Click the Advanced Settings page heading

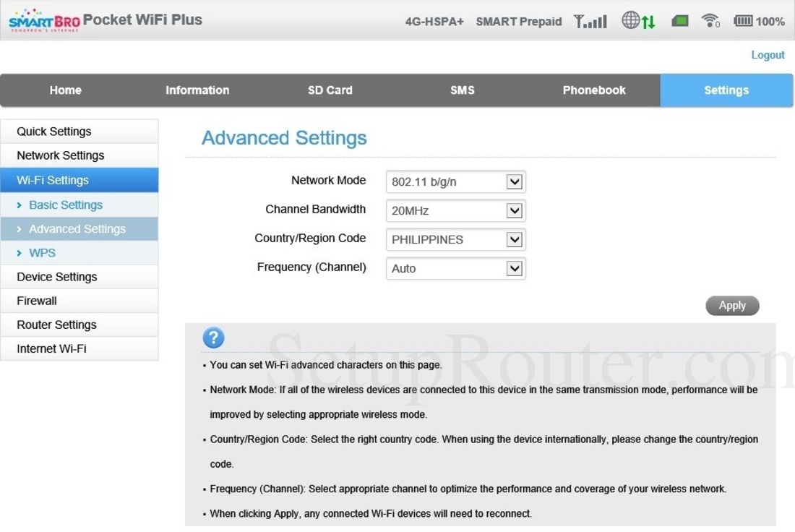pos(284,138)
